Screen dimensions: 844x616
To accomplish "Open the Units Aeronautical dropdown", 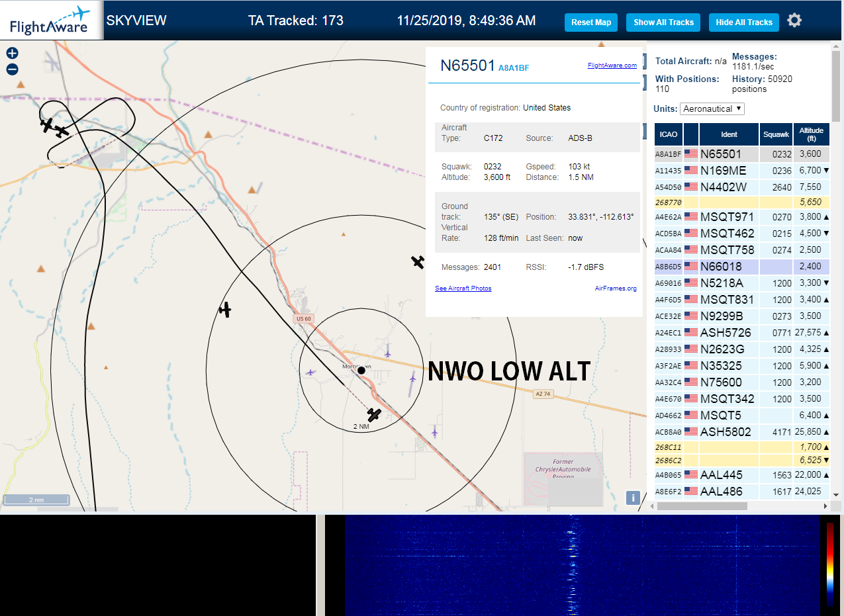I will tap(712, 109).
